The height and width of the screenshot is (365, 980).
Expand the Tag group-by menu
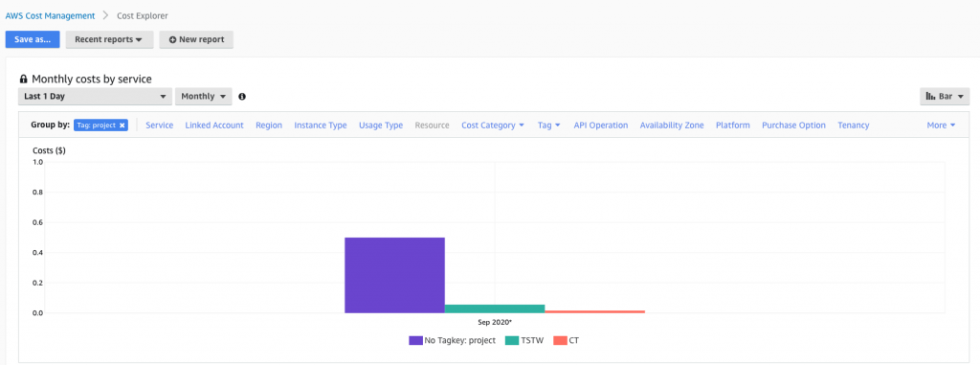click(548, 125)
